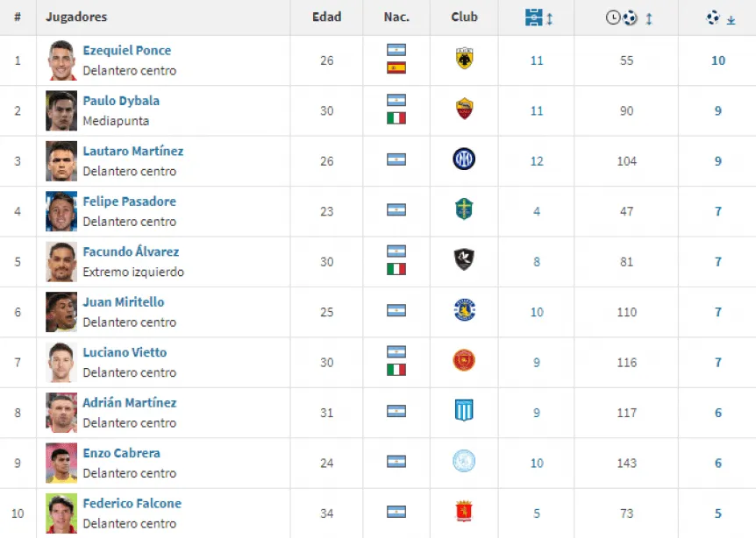Click Spain flag in Ezequiel Ponce row

pos(396,68)
